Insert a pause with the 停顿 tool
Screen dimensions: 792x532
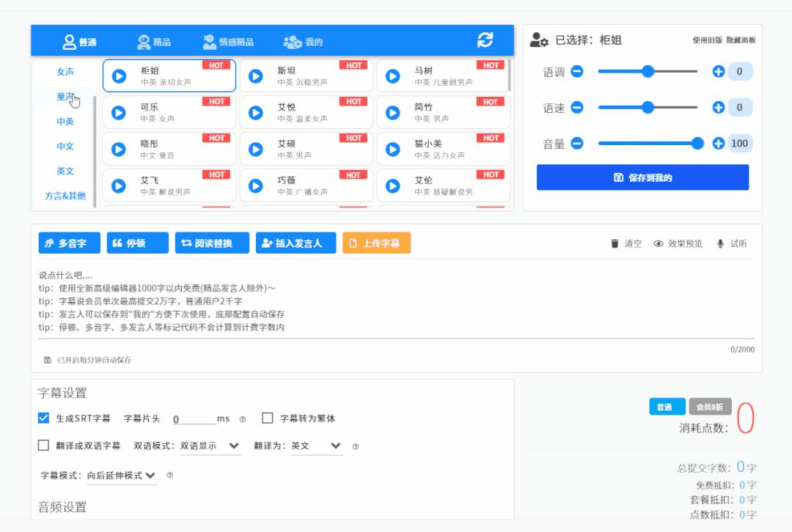(137, 243)
